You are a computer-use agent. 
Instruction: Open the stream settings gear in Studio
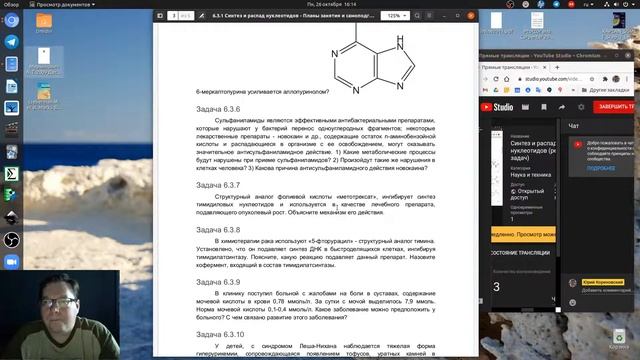click(581, 107)
